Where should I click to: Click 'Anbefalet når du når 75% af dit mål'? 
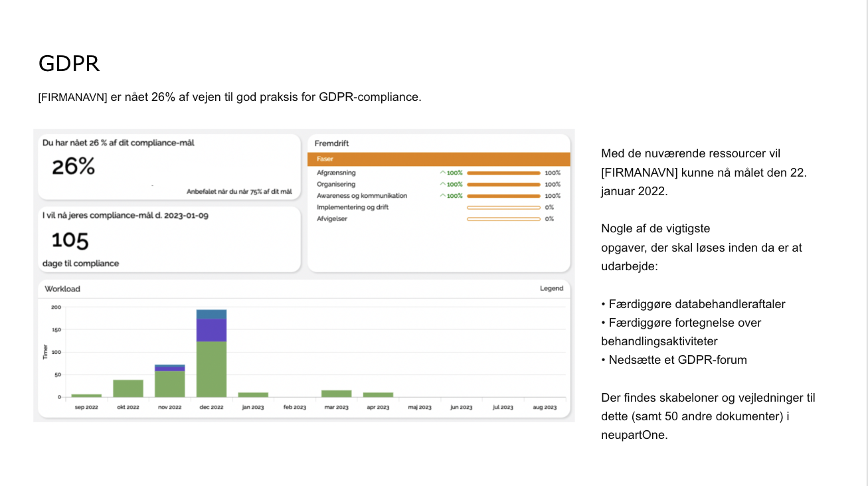coord(239,191)
